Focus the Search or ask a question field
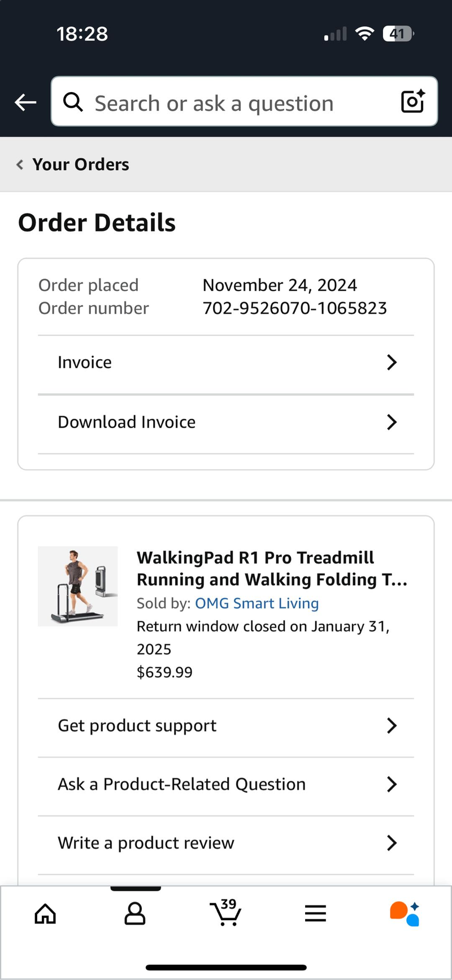452x980 pixels. [226, 103]
